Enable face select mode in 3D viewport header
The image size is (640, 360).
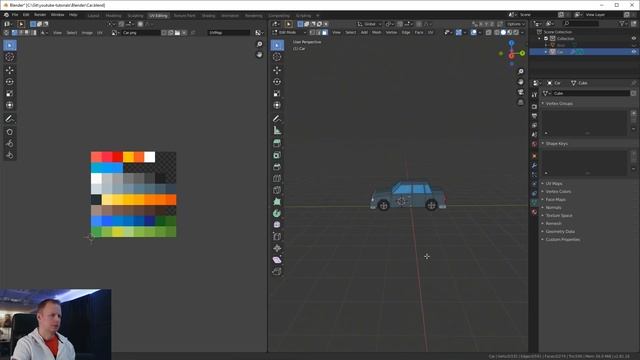325,32
